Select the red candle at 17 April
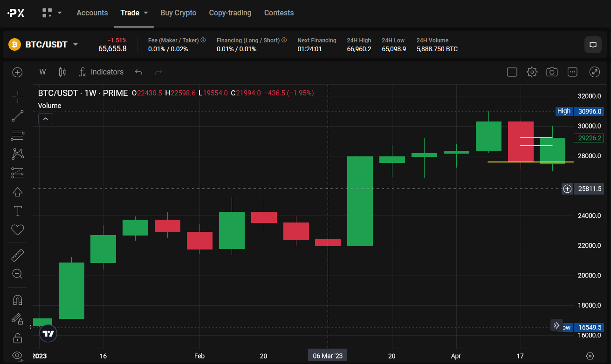 pyautogui.click(x=521, y=142)
